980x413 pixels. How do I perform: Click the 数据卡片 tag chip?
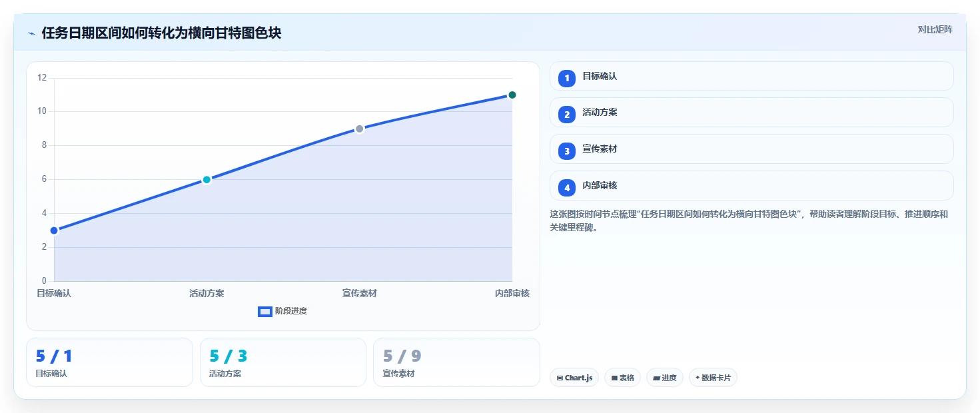pos(713,378)
